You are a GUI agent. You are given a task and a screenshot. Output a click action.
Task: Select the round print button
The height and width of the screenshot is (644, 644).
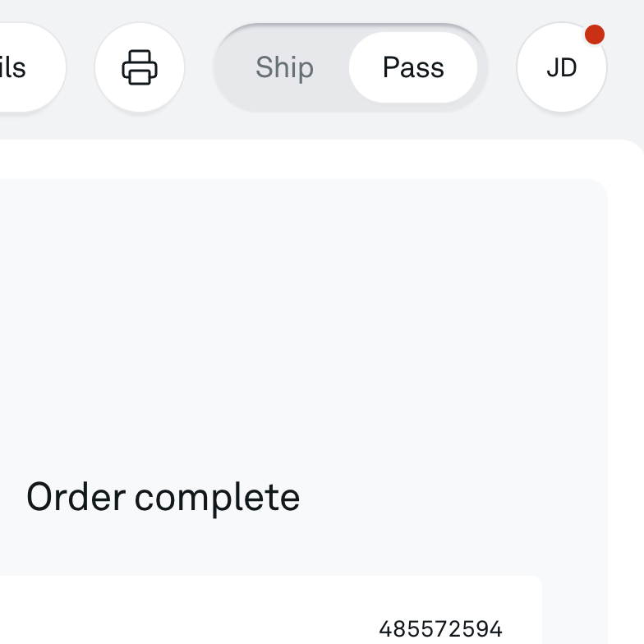coord(140,67)
